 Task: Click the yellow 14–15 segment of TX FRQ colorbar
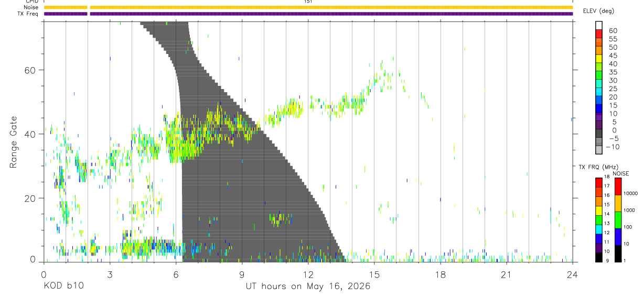(x=599, y=211)
